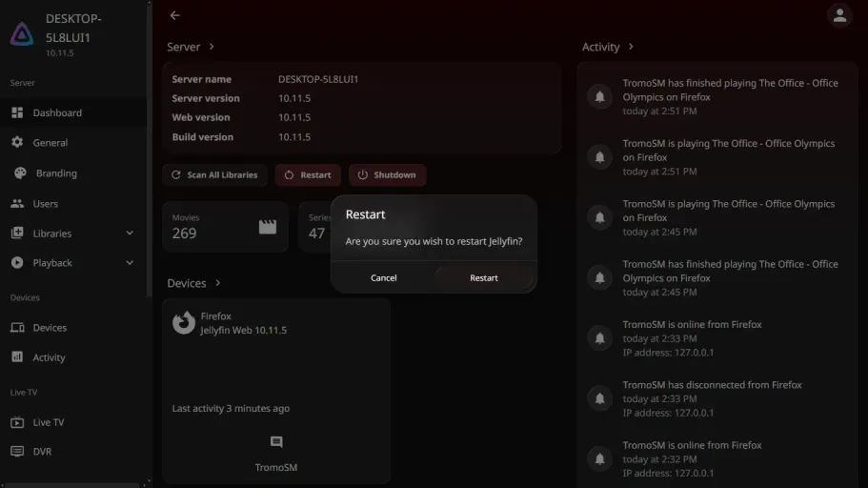
Task: Open Devices item in sidebar
Action: (x=73, y=327)
